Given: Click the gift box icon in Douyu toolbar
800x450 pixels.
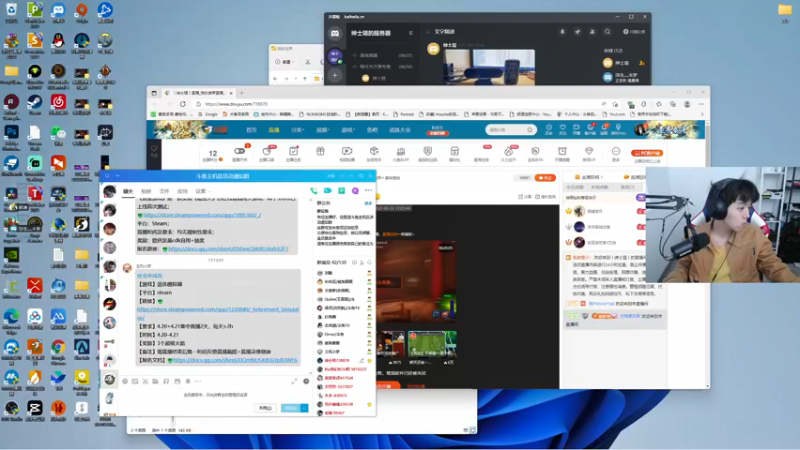Looking at the screenshot, I should tap(320, 152).
